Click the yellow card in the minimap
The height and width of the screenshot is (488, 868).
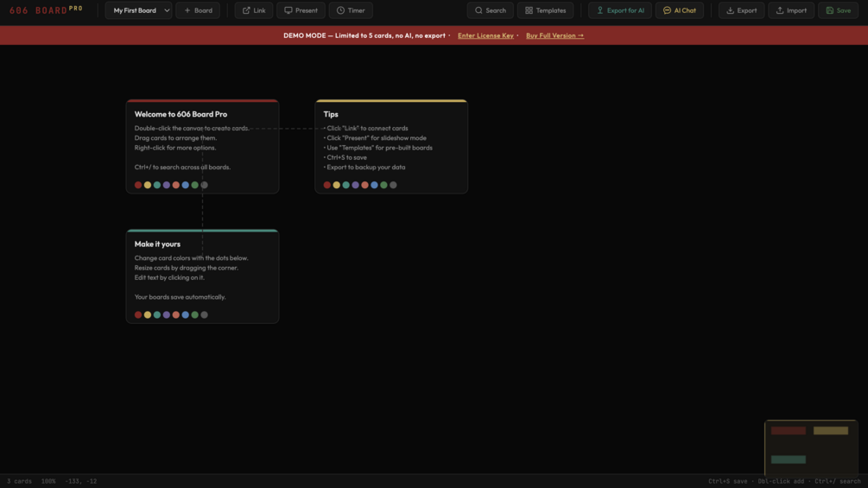click(830, 430)
